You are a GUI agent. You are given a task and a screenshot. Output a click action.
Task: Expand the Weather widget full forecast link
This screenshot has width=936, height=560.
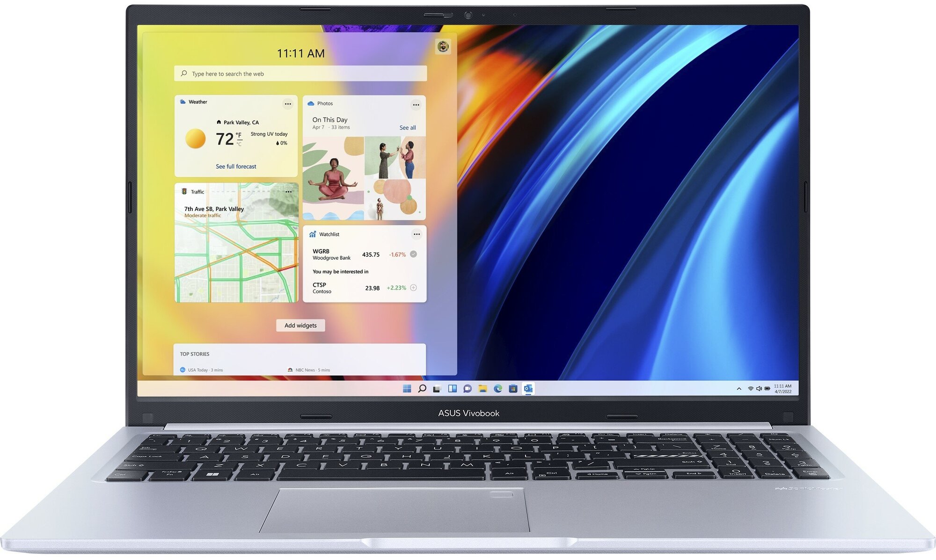point(235,166)
